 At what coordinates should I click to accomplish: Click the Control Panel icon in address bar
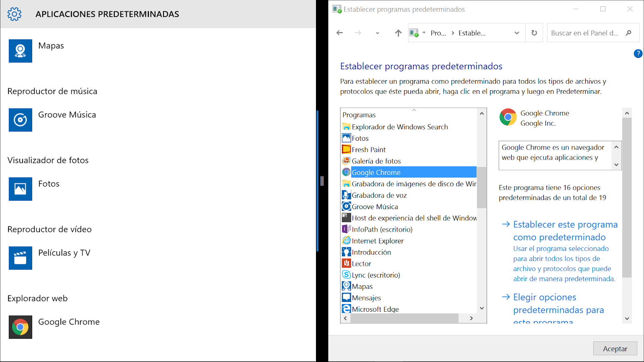click(414, 33)
